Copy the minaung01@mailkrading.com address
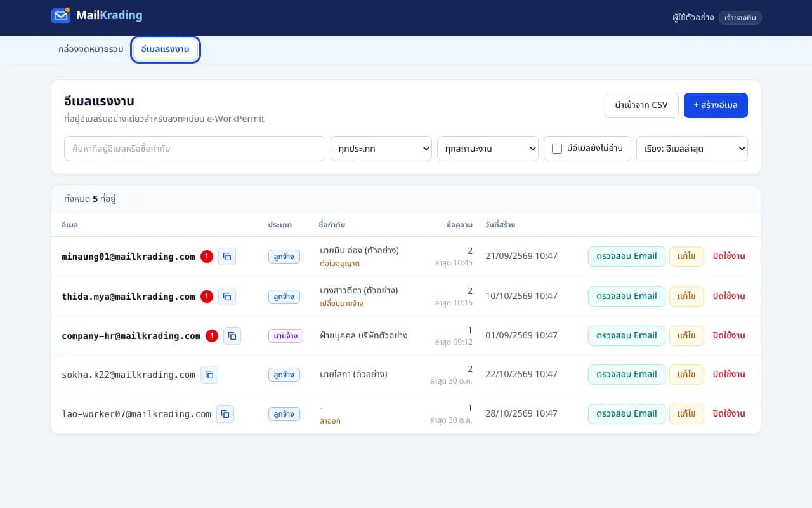This screenshot has width=812, height=508. point(227,257)
